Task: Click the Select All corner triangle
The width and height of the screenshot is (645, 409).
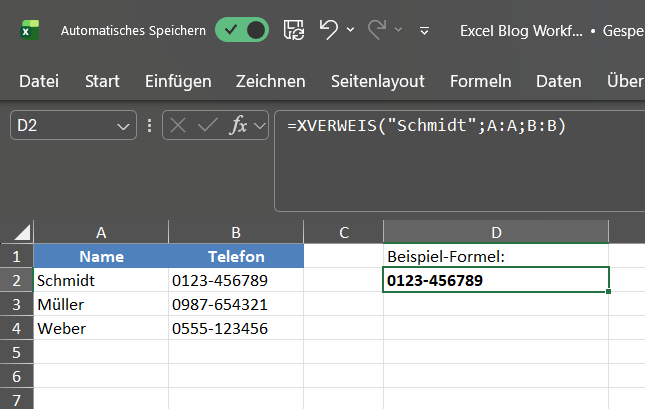Action: click(x=22, y=232)
